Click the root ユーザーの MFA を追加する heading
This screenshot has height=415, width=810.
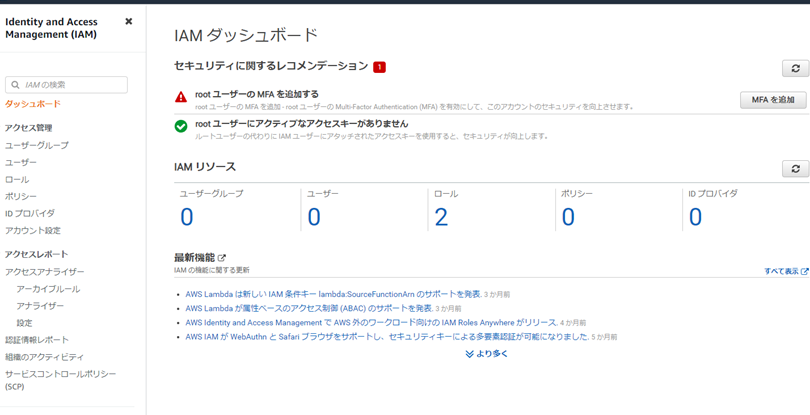pos(257,95)
